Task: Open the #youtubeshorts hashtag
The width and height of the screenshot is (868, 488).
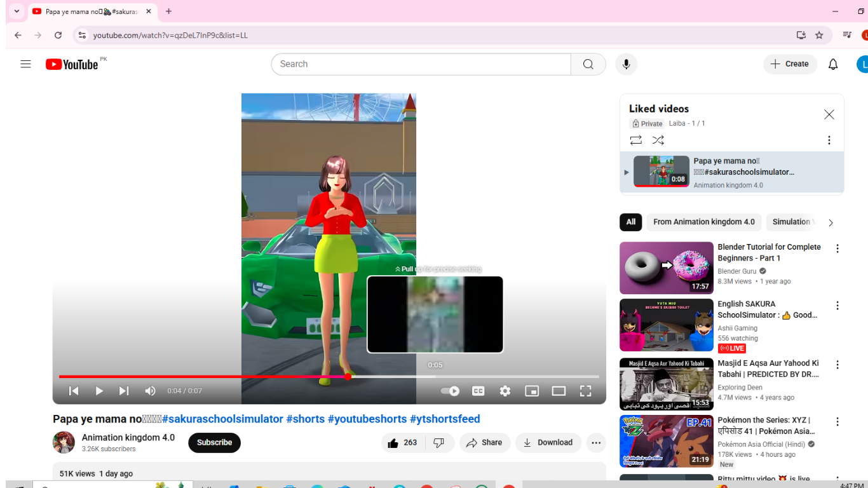Action: (366, 419)
